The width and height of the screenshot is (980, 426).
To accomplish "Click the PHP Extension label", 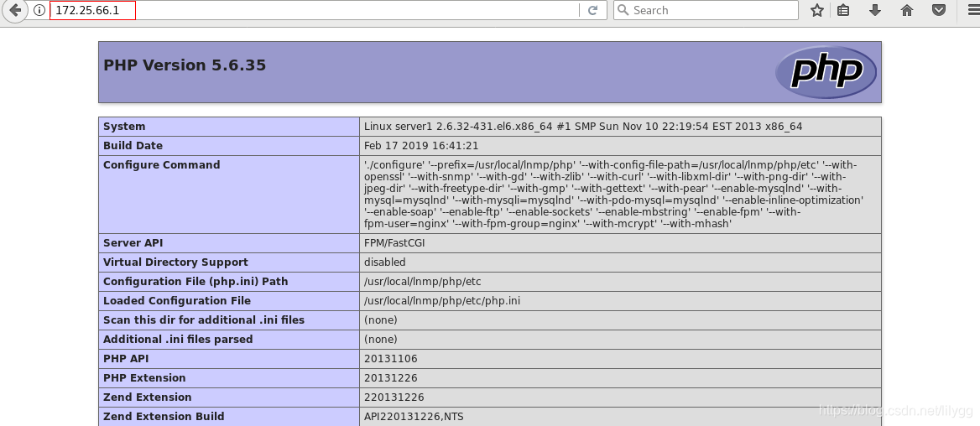I will tap(144, 378).
